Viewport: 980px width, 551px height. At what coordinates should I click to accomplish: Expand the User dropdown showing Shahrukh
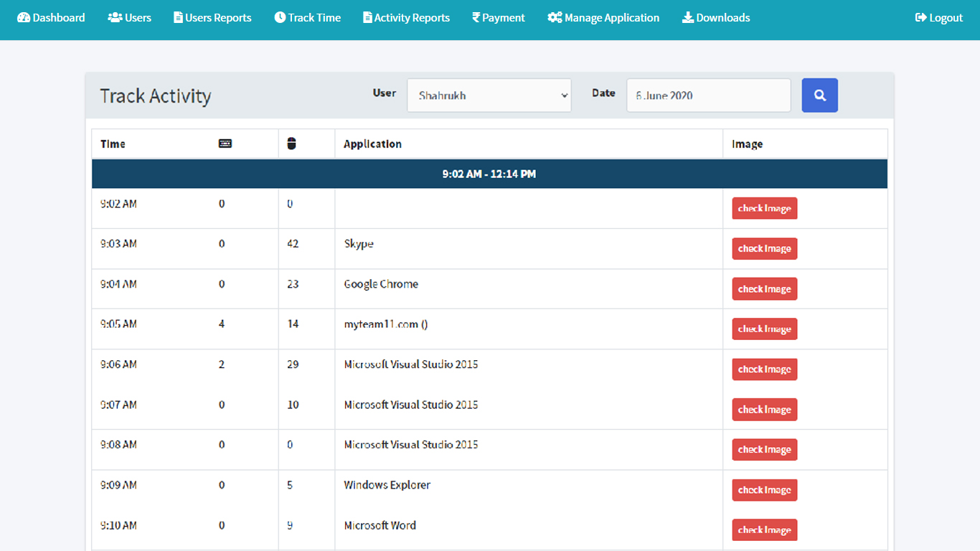[489, 95]
